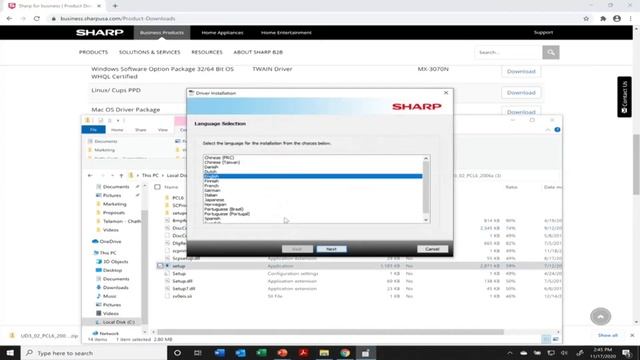Choose English, the highlighted language entry
Viewport: 640px width, 360px height.
(313, 176)
